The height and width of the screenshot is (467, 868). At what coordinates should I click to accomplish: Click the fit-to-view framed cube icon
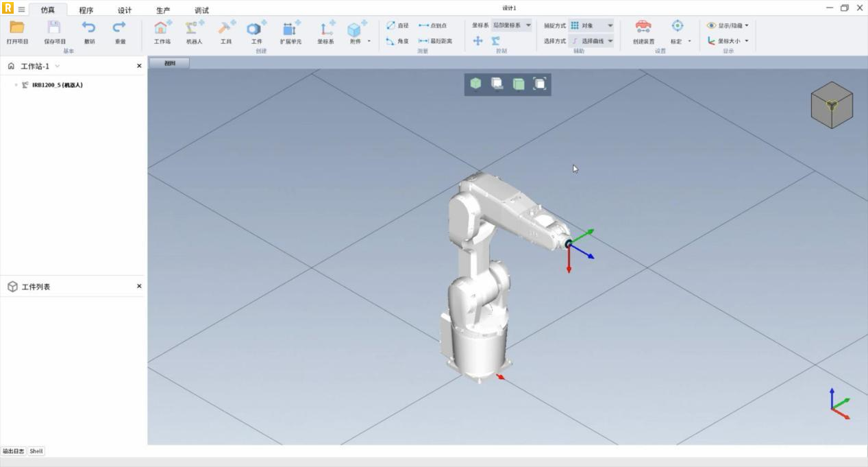tap(540, 84)
